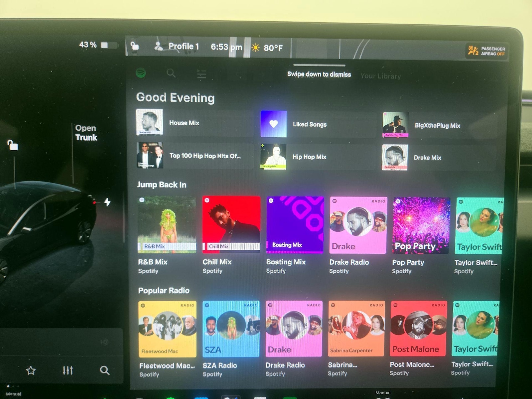Open Top 100 Hip Hop Hits tile

tap(195, 156)
